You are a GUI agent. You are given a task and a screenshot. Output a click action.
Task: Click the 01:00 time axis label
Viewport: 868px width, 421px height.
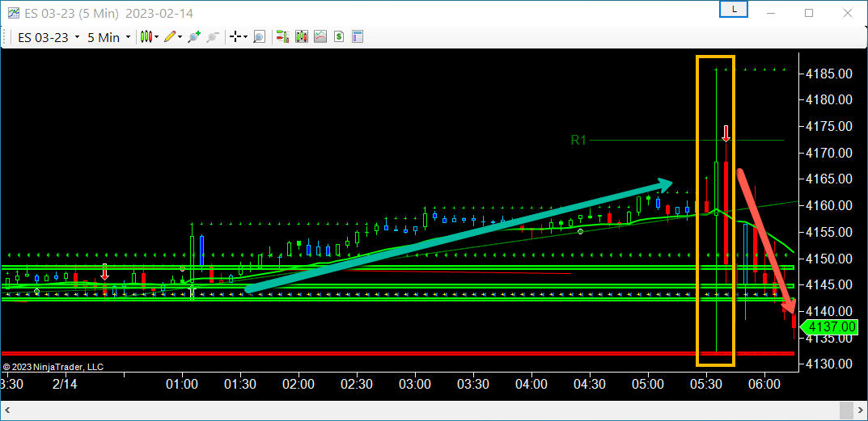coord(182,383)
